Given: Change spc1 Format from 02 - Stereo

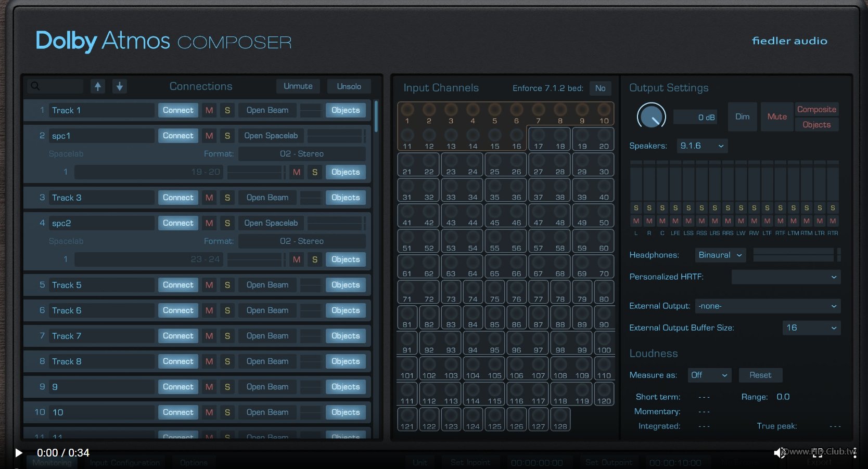Looking at the screenshot, I should point(302,154).
